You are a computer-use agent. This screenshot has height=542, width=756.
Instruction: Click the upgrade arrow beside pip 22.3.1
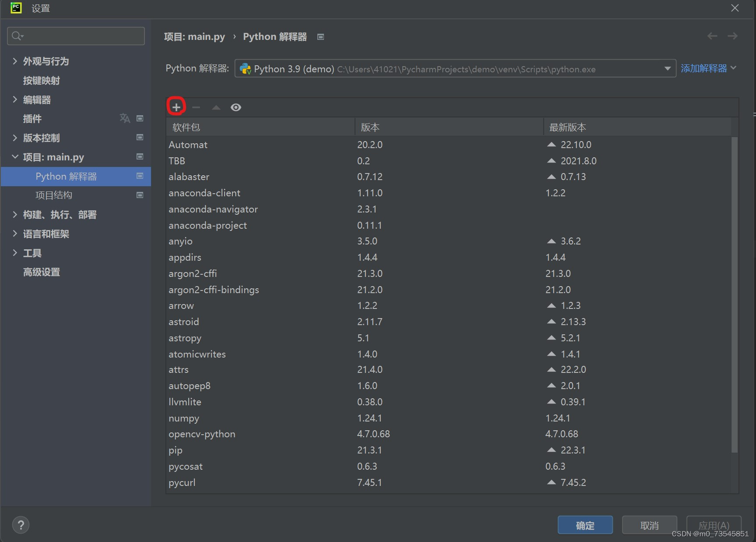[552, 450]
